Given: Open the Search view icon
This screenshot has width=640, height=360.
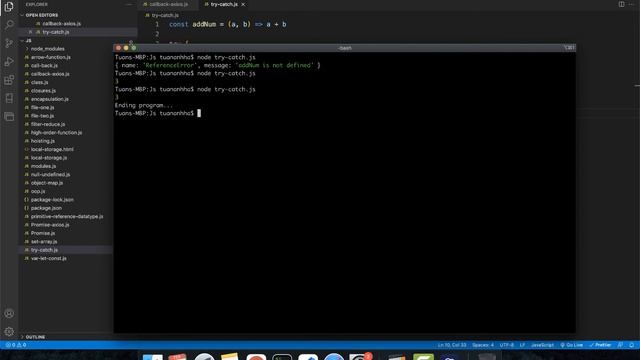Looking at the screenshot, I should pos(9,25).
